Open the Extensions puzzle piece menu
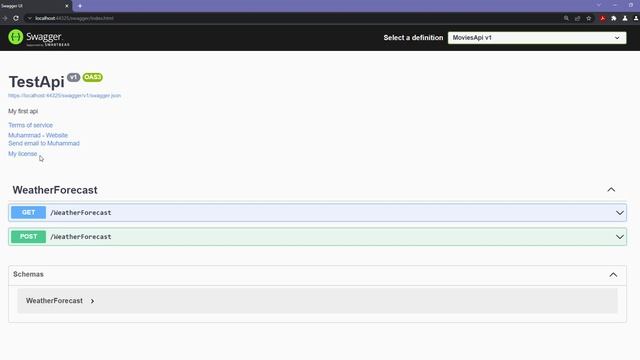 (614, 18)
